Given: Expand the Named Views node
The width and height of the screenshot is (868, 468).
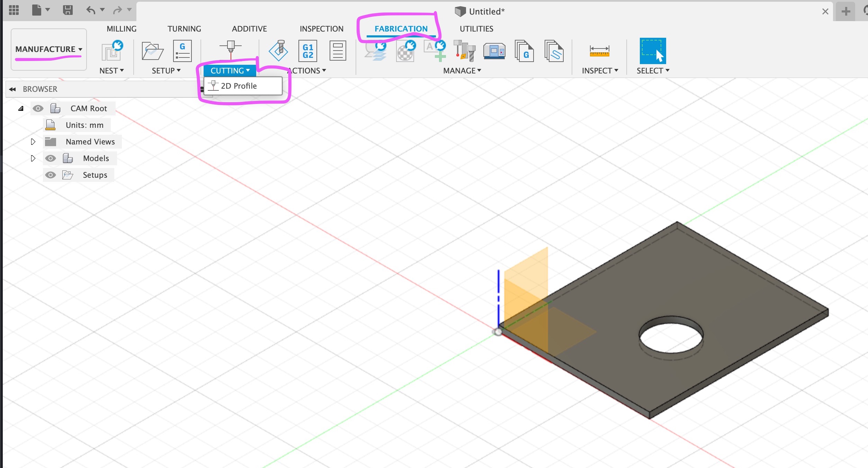Looking at the screenshot, I should pyautogui.click(x=33, y=142).
